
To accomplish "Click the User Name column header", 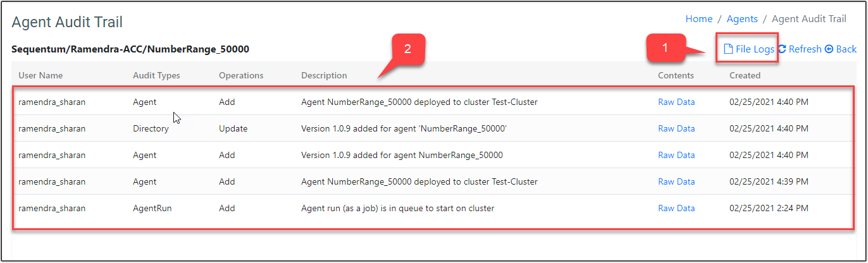I will (x=40, y=75).
